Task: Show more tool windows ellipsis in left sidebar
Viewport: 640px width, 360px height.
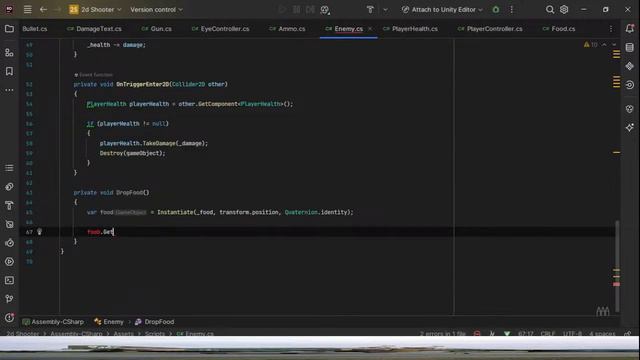Action: click(x=9, y=90)
